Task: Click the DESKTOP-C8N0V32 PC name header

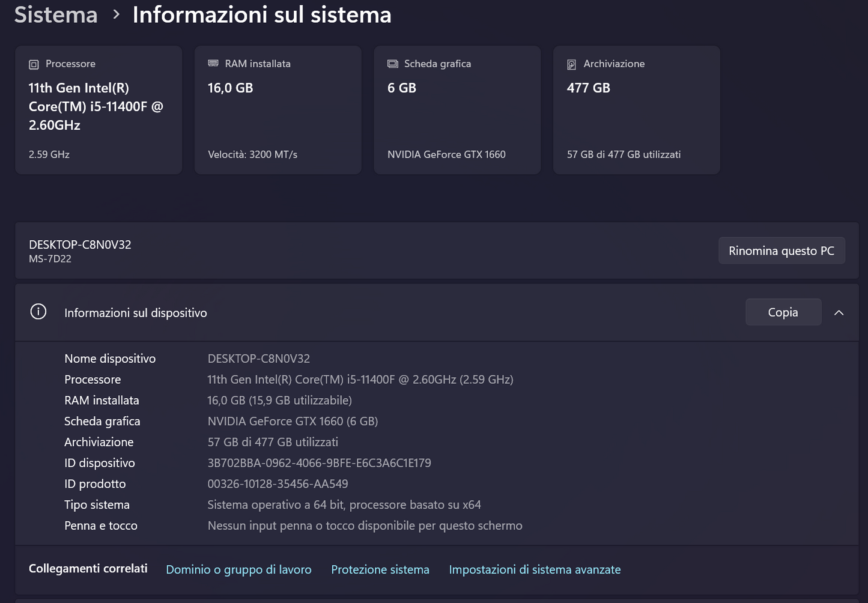Action: (80, 244)
